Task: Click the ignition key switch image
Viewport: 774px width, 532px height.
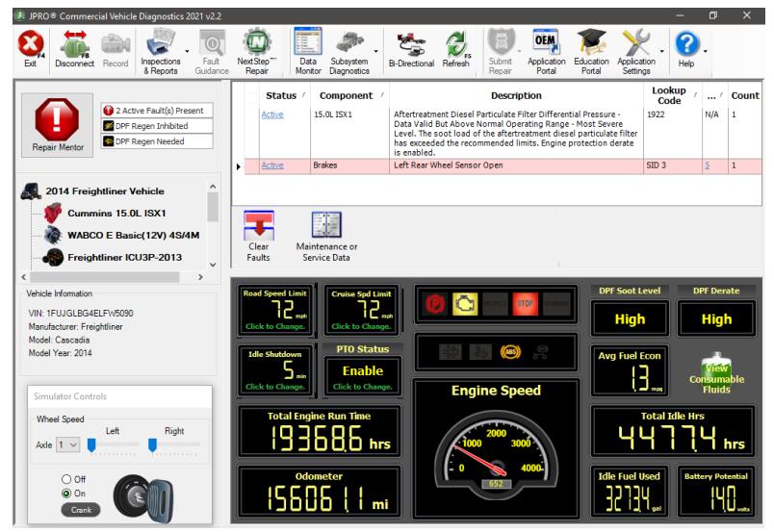Action: pyautogui.click(x=143, y=498)
